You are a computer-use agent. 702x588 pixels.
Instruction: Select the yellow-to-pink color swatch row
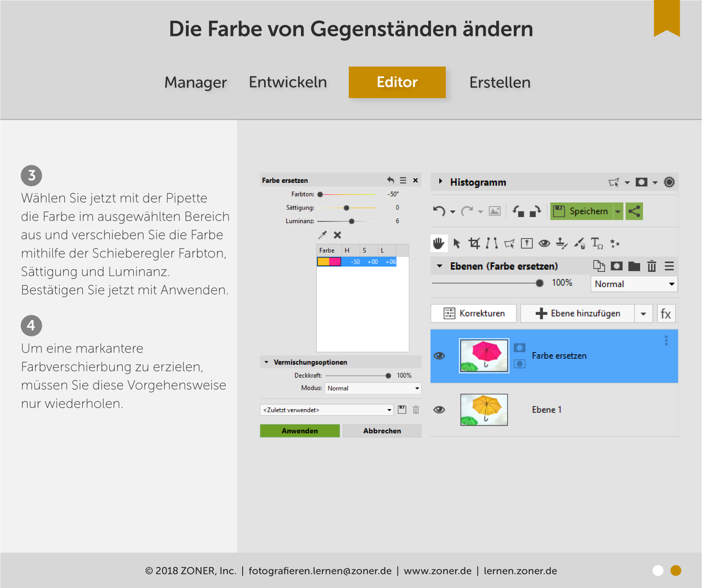[357, 262]
